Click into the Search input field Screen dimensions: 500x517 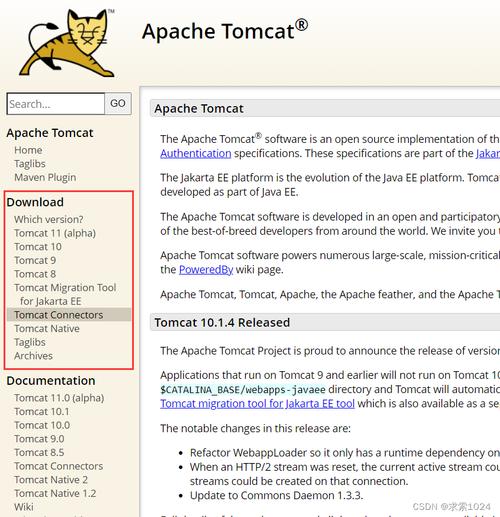(x=56, y=104)
